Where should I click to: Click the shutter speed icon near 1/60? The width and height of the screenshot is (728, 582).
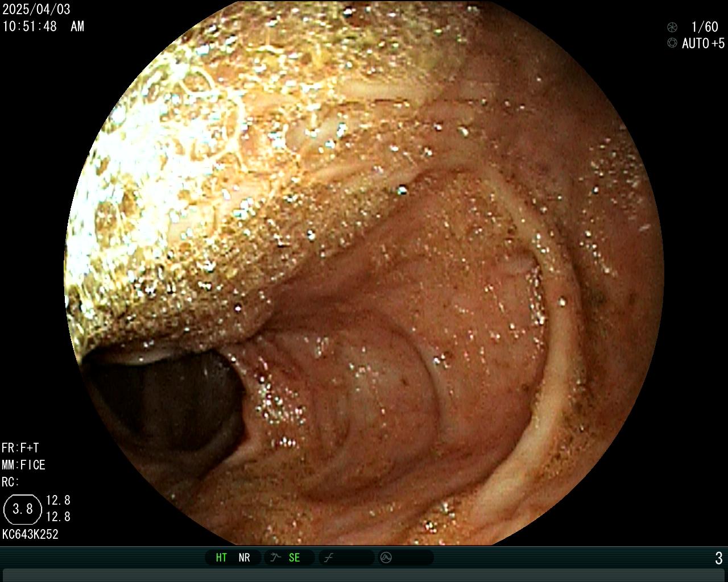(x=672, y=27)
